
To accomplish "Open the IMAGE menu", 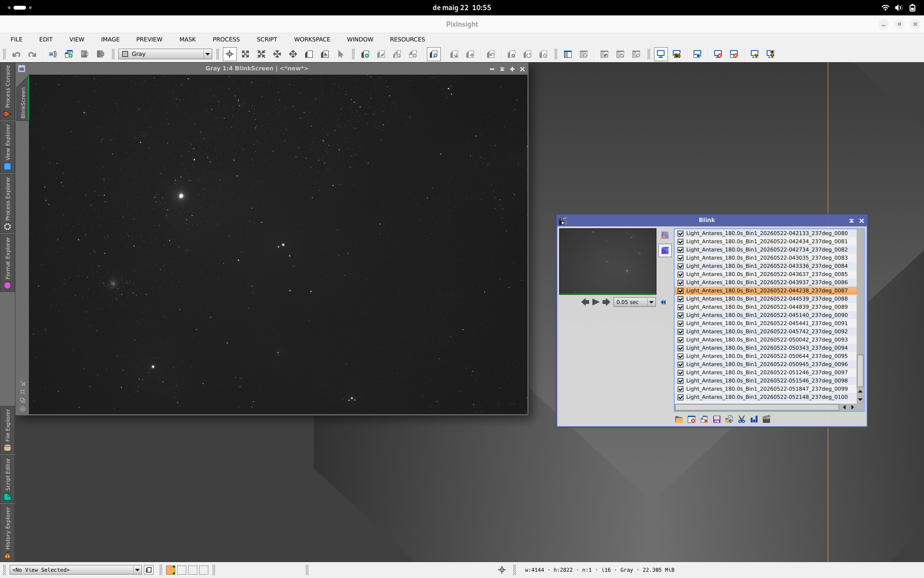I will (110, 39).
